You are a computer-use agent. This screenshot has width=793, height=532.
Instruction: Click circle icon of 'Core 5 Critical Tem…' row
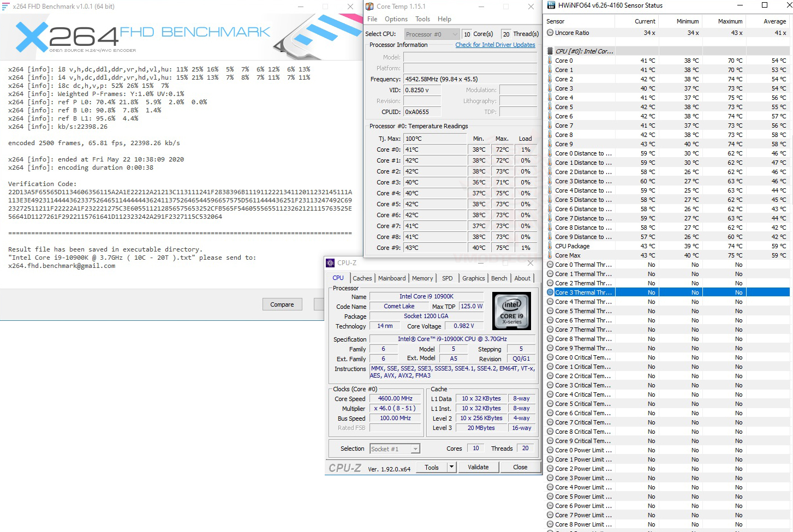(550, 404)
